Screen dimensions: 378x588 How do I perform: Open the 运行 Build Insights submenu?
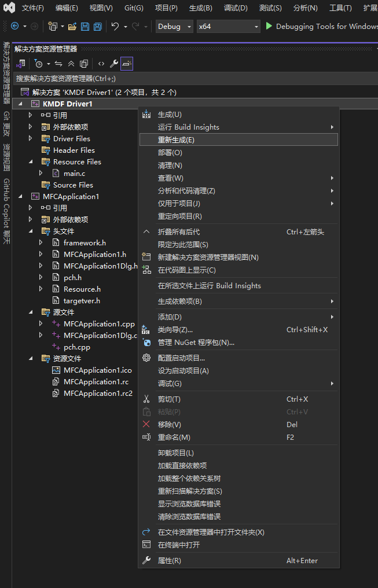[238, 127]
